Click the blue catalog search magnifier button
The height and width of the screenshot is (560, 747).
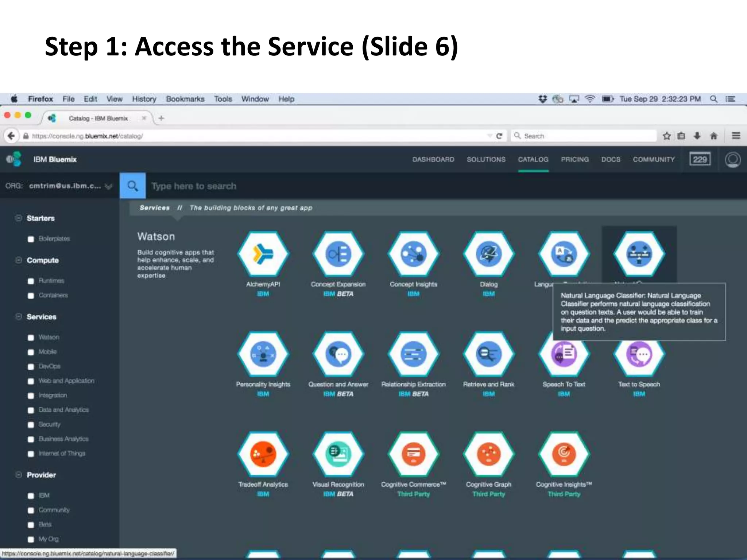[133, 186]
